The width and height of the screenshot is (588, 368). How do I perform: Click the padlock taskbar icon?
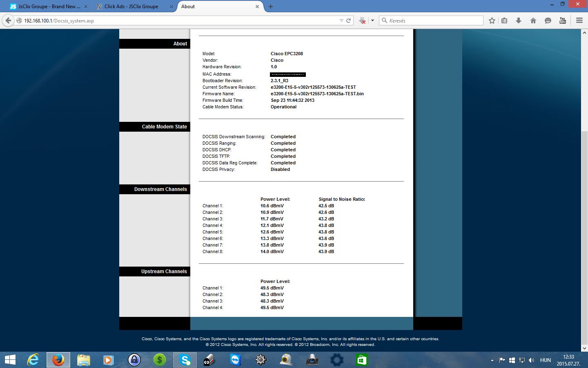tap(134, 360)
